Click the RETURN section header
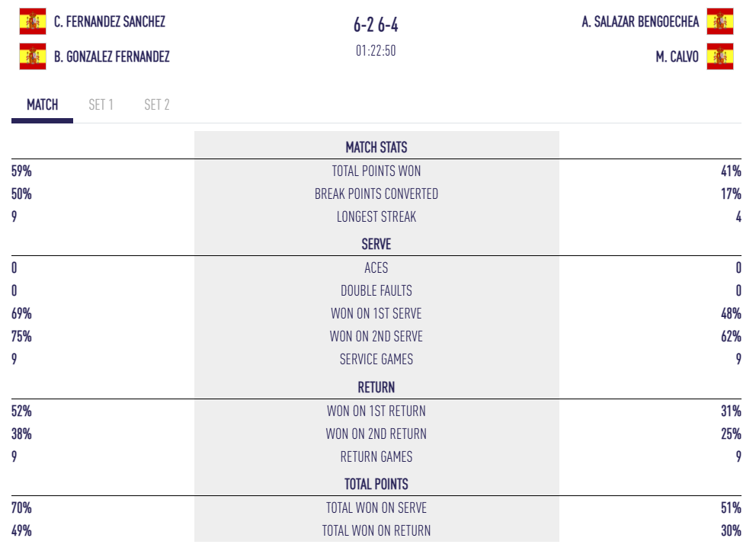 [376, 388]
